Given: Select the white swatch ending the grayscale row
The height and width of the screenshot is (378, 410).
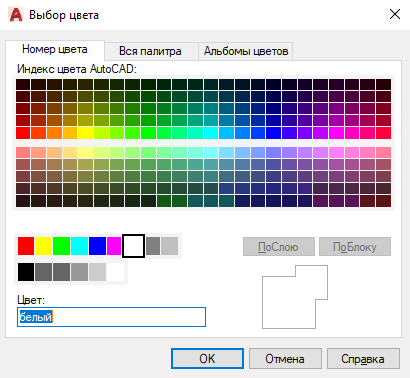Looking at the screenshot, I should tap(116, 272).
